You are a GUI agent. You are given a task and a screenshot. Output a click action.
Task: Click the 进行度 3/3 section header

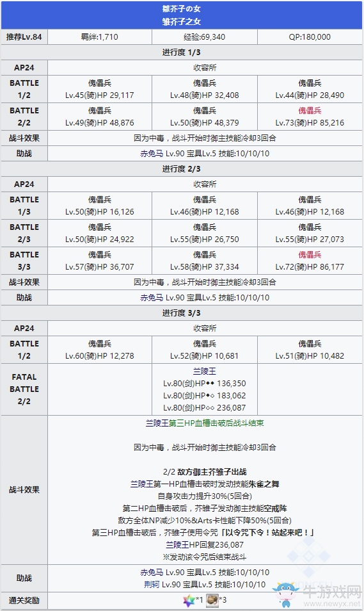point(182,313)
